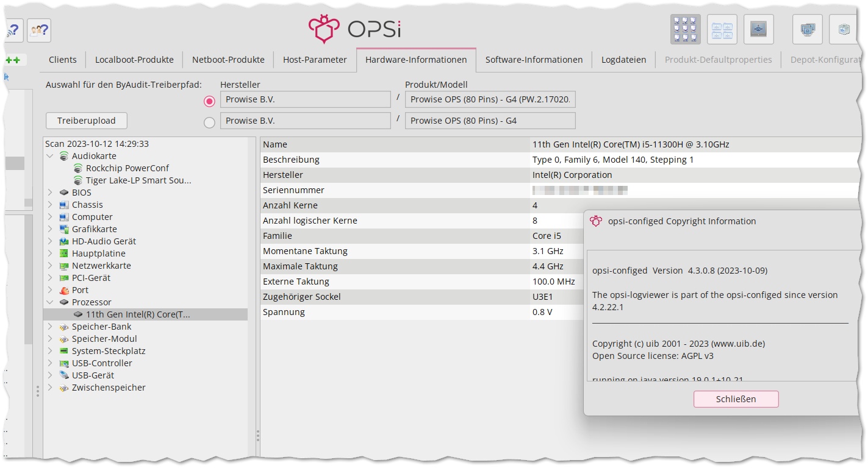Click the Name value i5-11300H cell
The image size is (868, 468).
coord(631,144)
